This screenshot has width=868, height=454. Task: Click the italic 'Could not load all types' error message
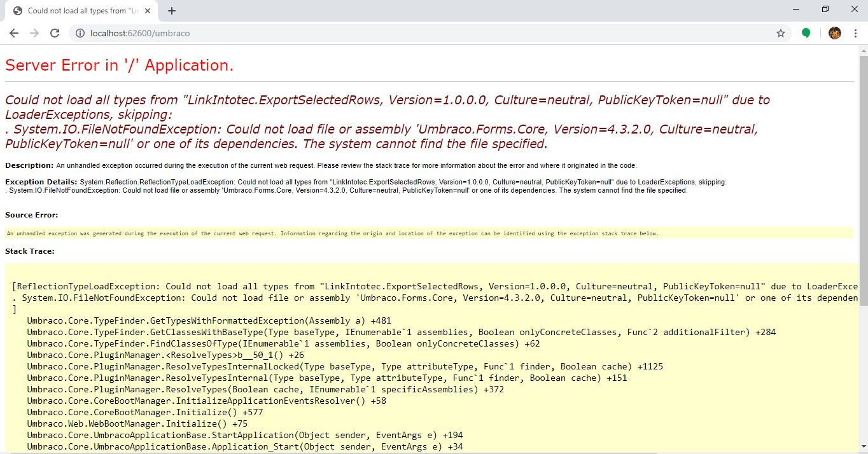pyautogui.click(x=387, y=121)
